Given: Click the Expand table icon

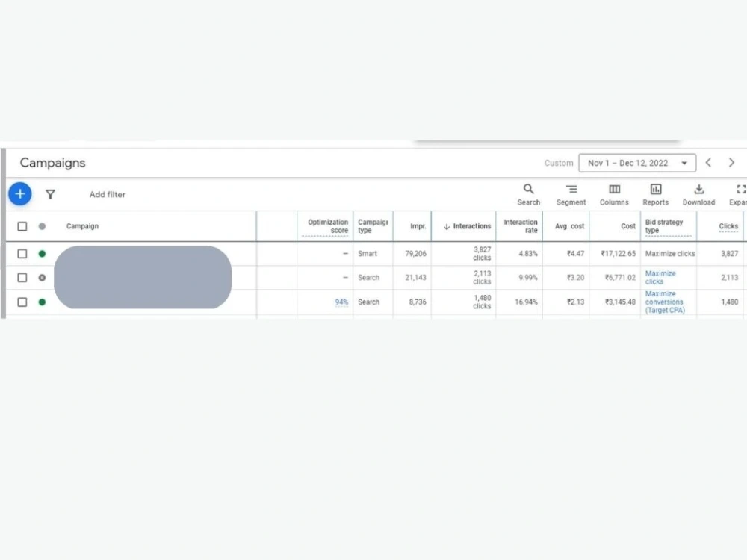Looking at the screenshot, I should (741, 189).
